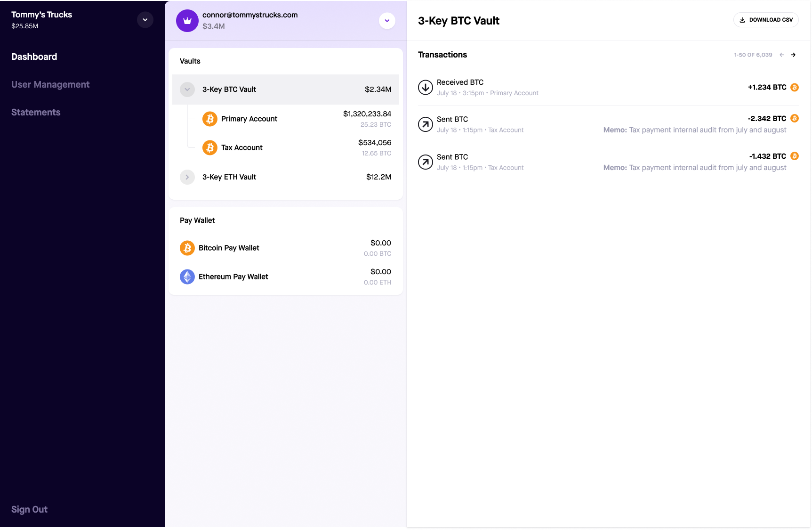The width and height of the screenshot is (812, 530).
Task: Click the Download CSV button
Action: click(x=766, y=20)
